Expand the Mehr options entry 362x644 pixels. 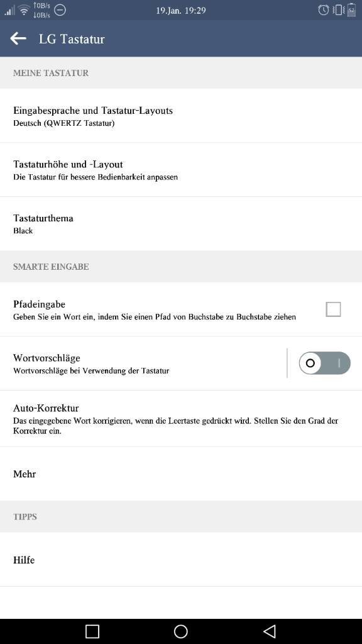(x=181, y=474)
